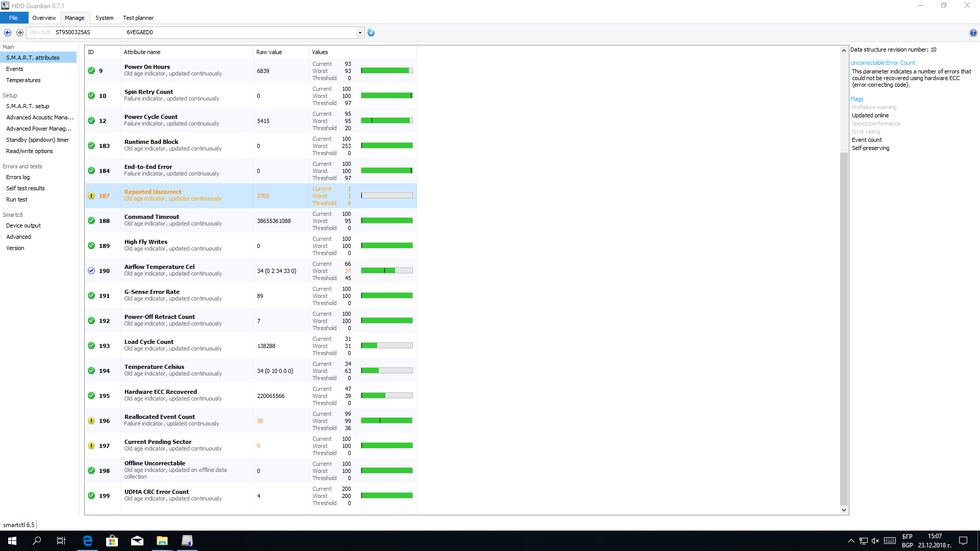Select Errors log in the sidebar
Screen dimensions: 980x551
(18, 177)
